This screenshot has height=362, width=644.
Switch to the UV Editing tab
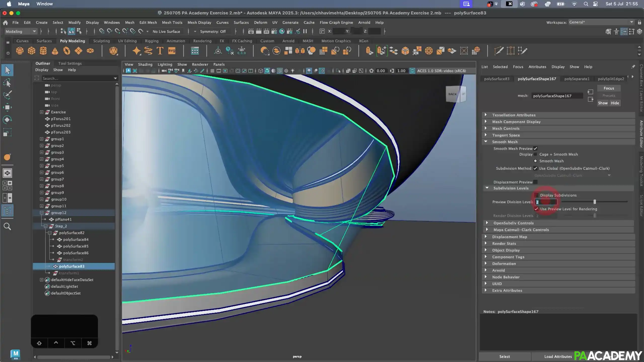click(128, 41)
